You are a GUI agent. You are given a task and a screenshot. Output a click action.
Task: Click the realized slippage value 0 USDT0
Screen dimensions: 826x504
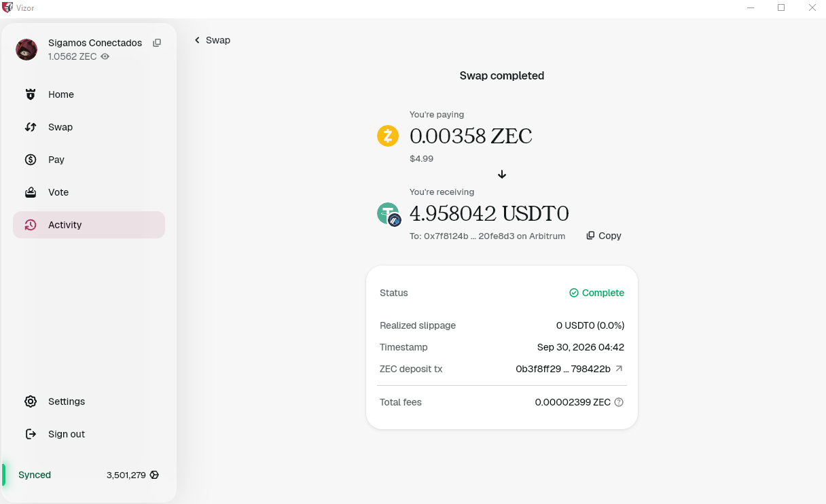(590, 325)
